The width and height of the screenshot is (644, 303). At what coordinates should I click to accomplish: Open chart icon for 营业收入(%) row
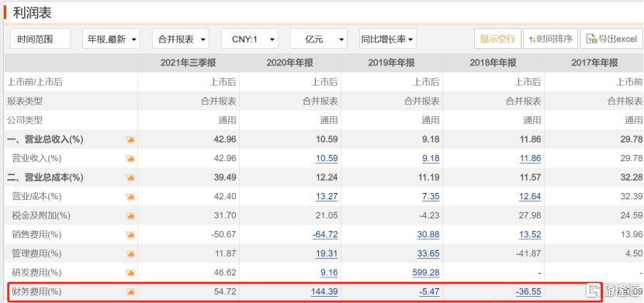tap(130, 159)
